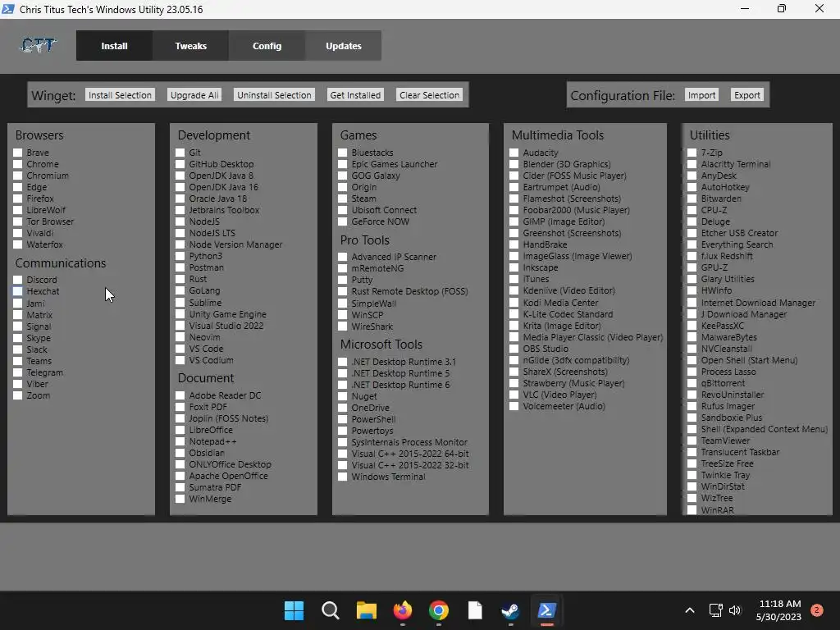
Task: Click the Adobe Reader DC label
Action: tap(225, 396)
